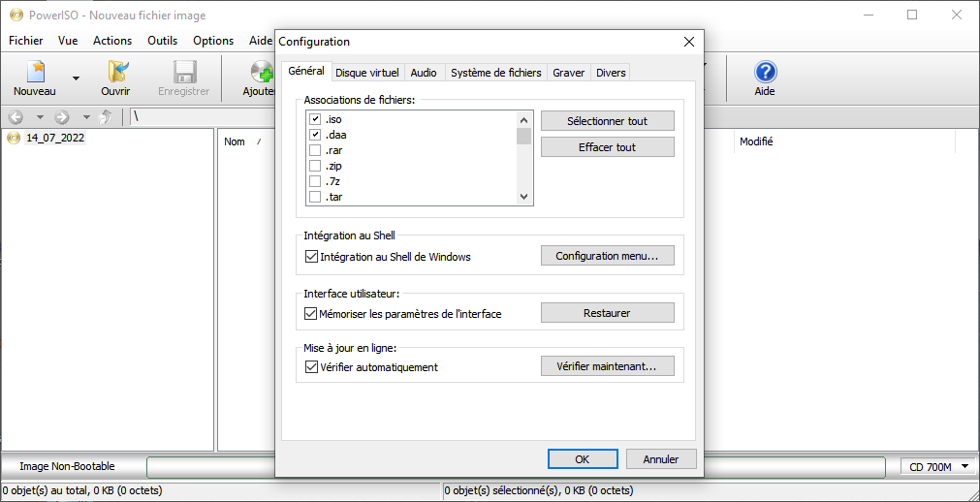
Task: Enable the .7z file association checkbox
Action: click(x=315, y=181)
